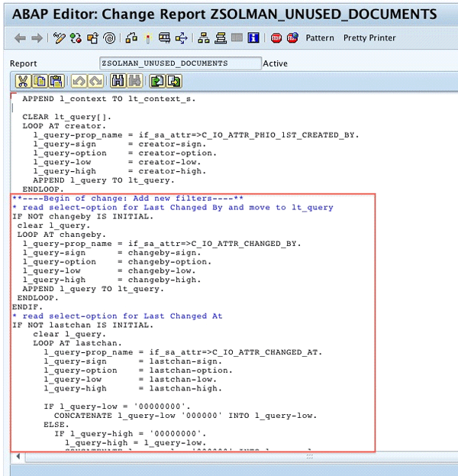Click the CONCATENATE l_query-low '000000' line
Screen dimensions: 458x476
coord(185,416)
